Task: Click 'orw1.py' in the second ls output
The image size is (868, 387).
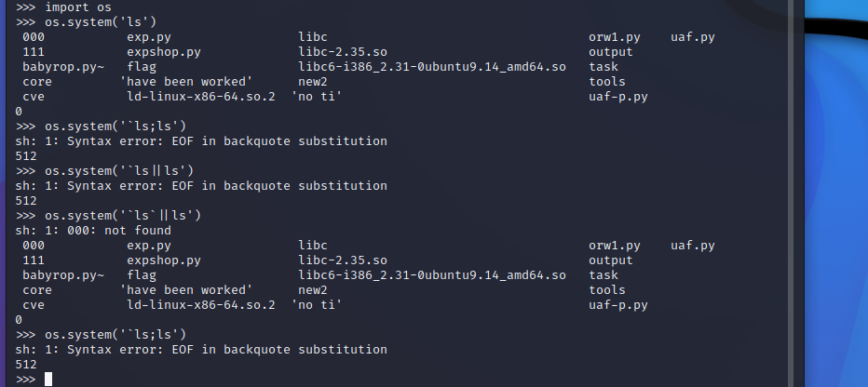Action: [615, 246]
